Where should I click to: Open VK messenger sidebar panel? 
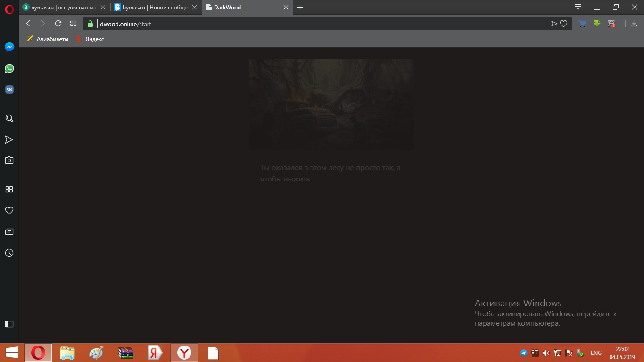point(9,90)
